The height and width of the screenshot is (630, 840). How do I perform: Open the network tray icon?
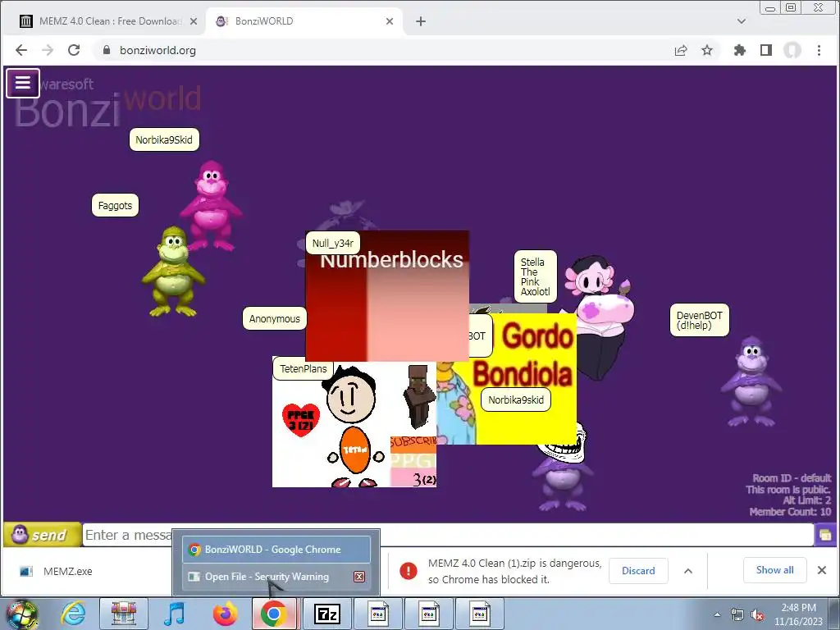737,614
